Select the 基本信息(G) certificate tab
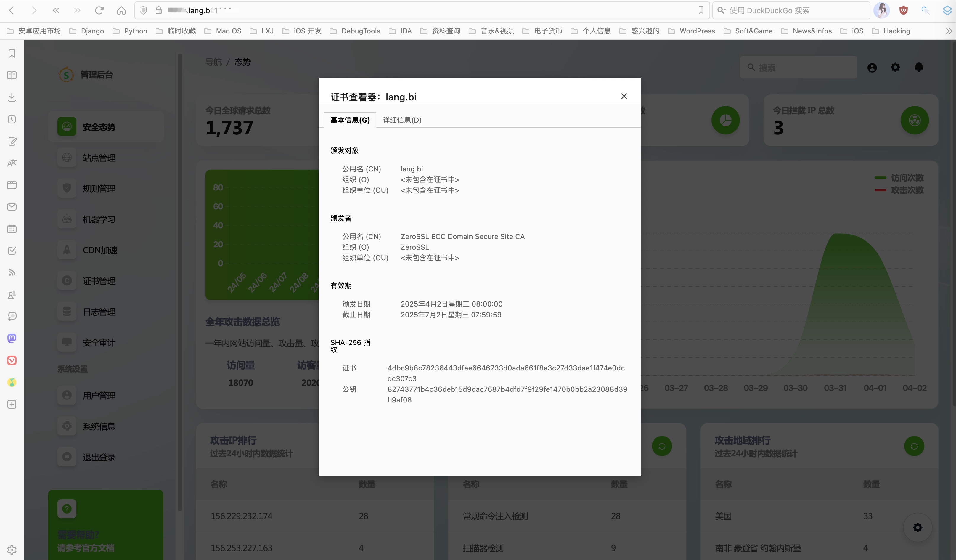 pyautogui.click(x=350, y=120)
